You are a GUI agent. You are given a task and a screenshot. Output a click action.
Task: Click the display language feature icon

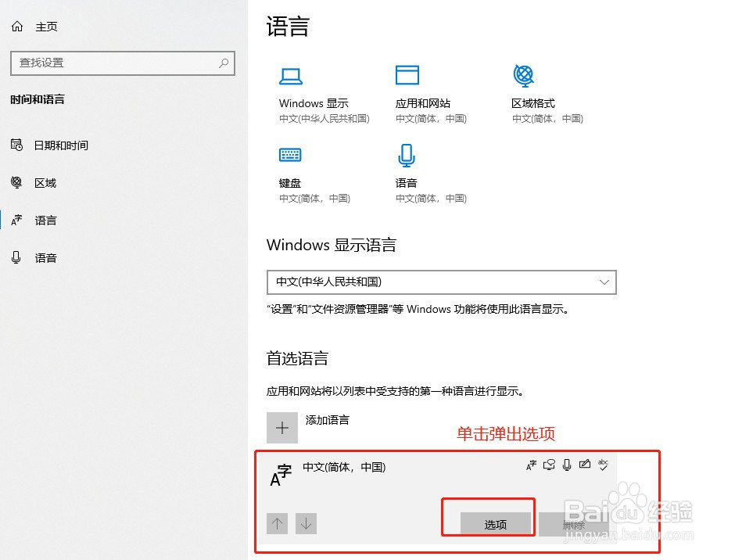coord(531,465)
